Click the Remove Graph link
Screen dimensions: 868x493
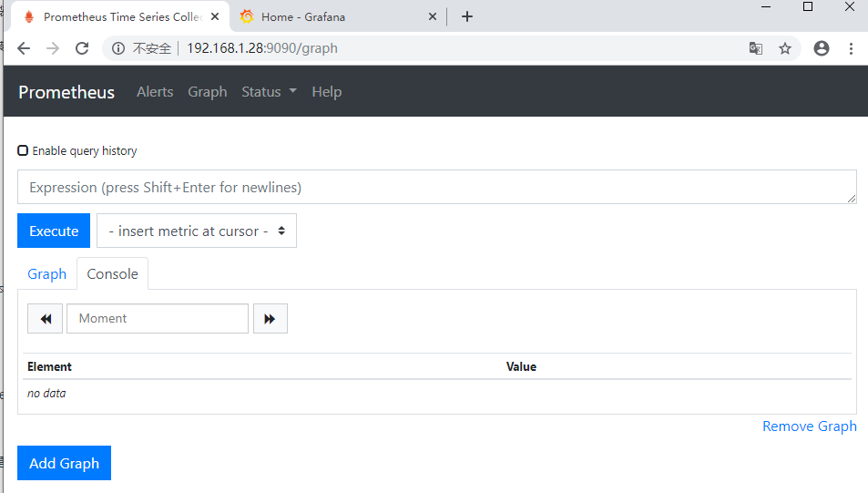(x=810, y=426)
